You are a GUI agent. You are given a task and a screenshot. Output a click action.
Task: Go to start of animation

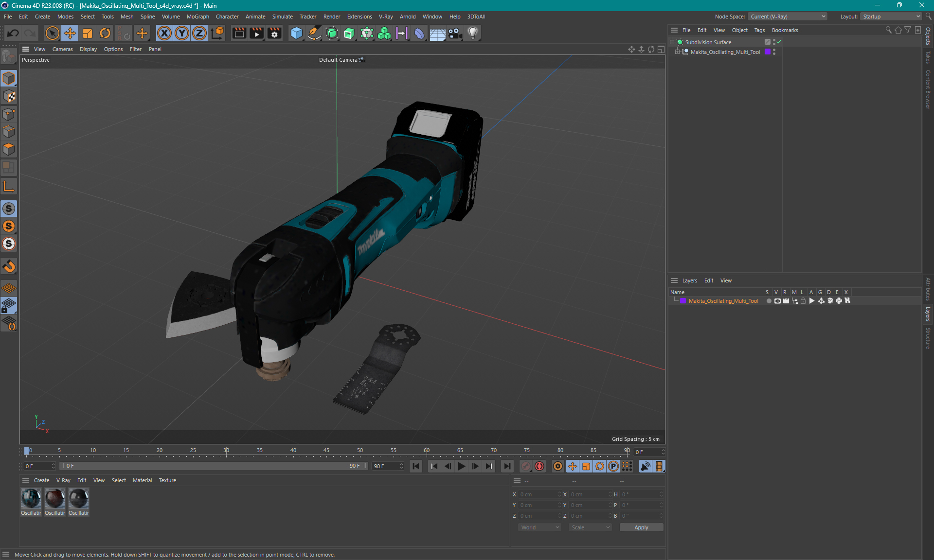(x=416, y=466)
